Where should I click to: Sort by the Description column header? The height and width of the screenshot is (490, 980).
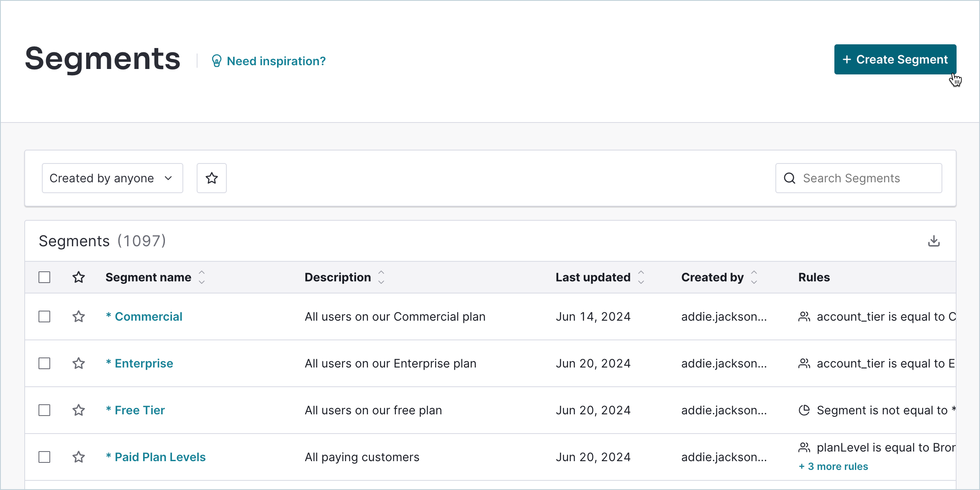tap(381, 277)
